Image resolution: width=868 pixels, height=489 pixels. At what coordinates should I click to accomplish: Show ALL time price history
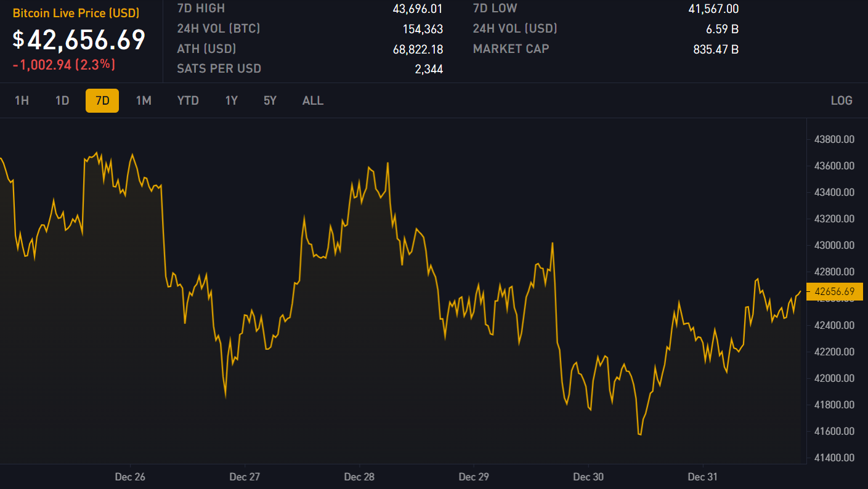point(313,100)
